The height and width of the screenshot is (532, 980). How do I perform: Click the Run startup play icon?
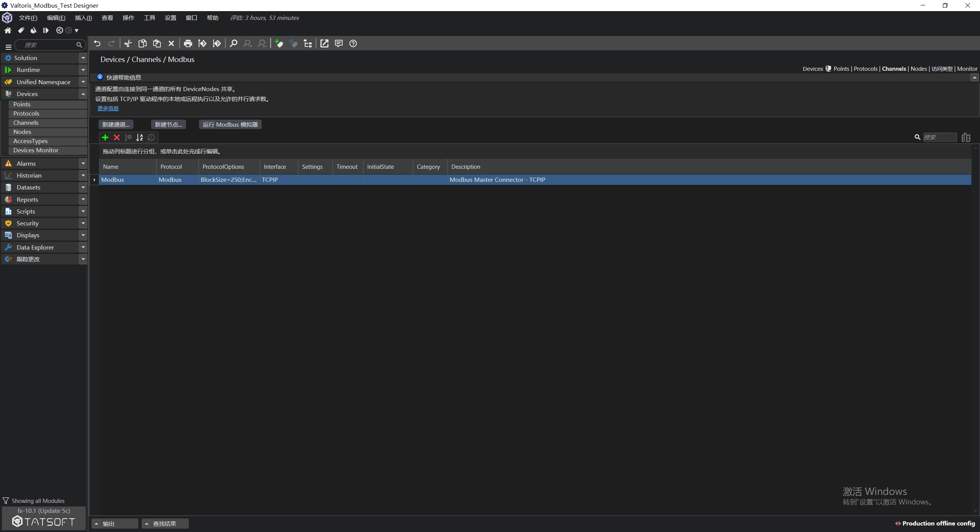tap(46, 31)
